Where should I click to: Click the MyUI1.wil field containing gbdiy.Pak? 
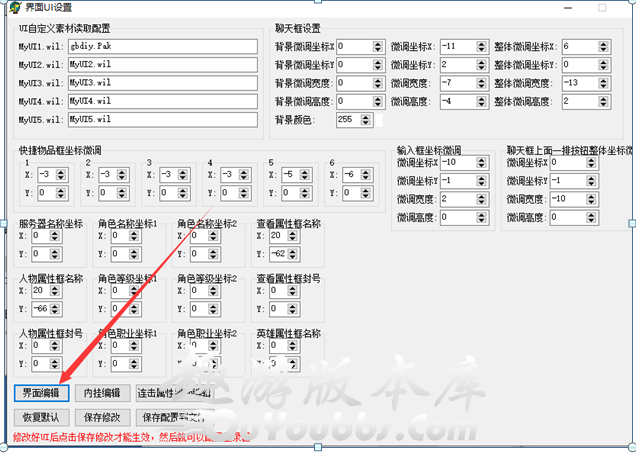click(x=162, y=46)
